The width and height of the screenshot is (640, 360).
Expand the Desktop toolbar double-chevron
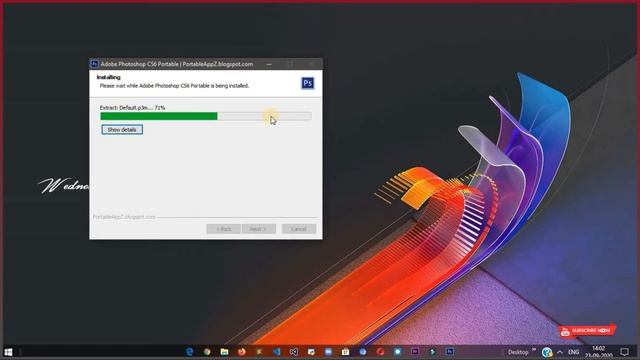pos(534,350)
